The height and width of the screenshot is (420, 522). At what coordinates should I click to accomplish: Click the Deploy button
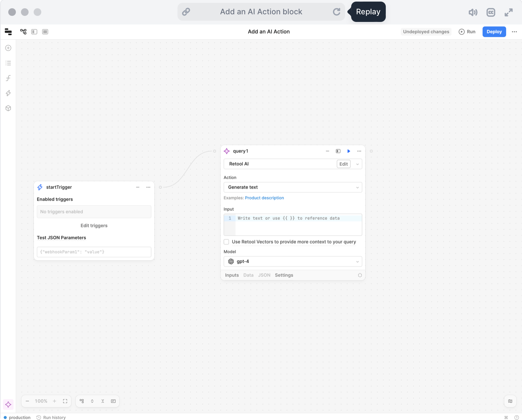coord(494,32)
